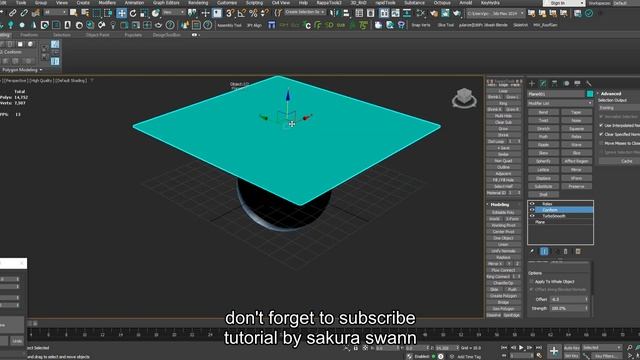This screenshot has height=360, width=640.
Task: Open the Utilities tab of the command panel
Action: [x=589, y=83]
